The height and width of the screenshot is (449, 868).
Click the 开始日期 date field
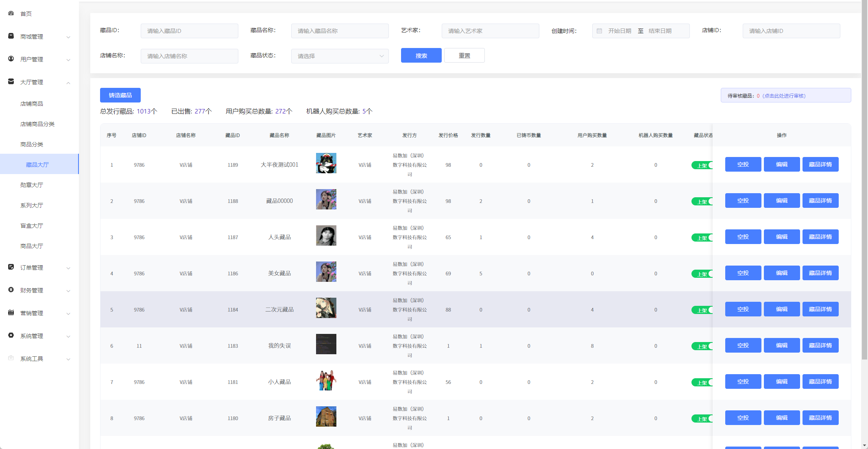[620, 31]
